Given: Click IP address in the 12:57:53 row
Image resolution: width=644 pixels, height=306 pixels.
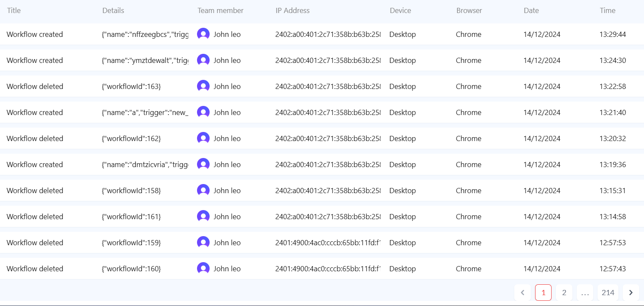Looking at the screenshot, I should tap(328, 243).
